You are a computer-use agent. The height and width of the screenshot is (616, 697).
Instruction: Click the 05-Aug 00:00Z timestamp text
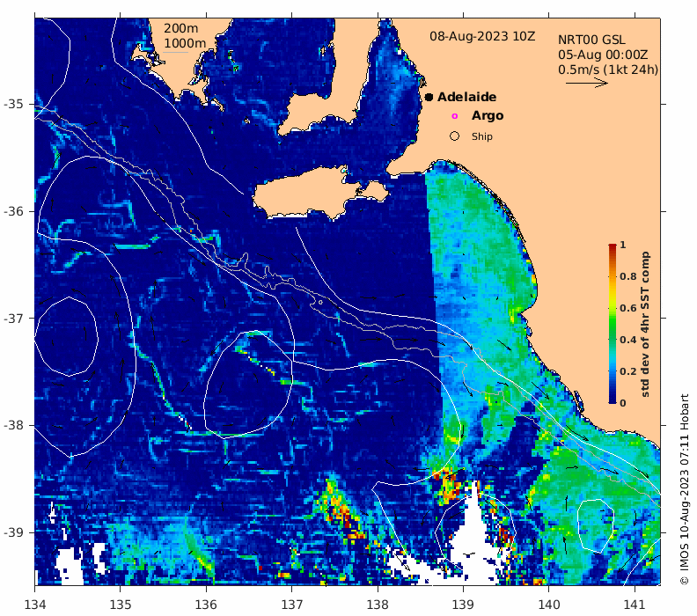coord(603,55)
